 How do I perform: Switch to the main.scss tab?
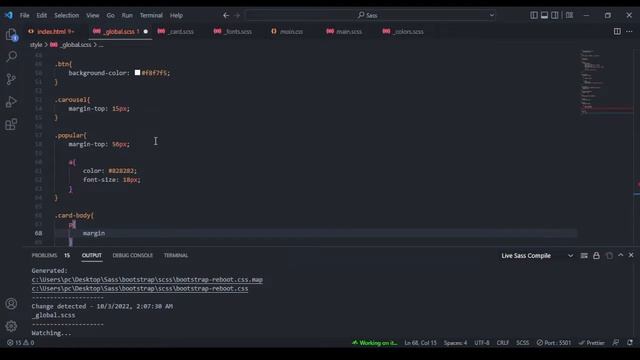click(344, 31)
